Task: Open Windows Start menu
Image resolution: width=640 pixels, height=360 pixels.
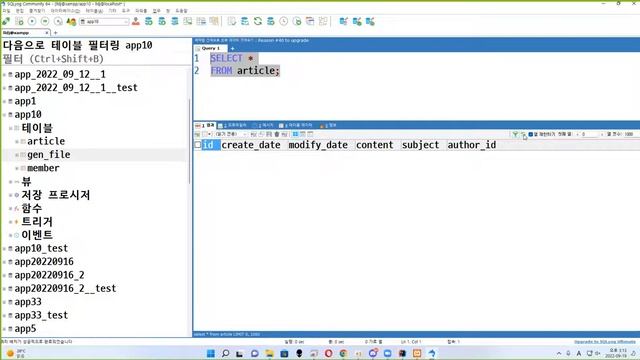Action: tap(211, 353)
